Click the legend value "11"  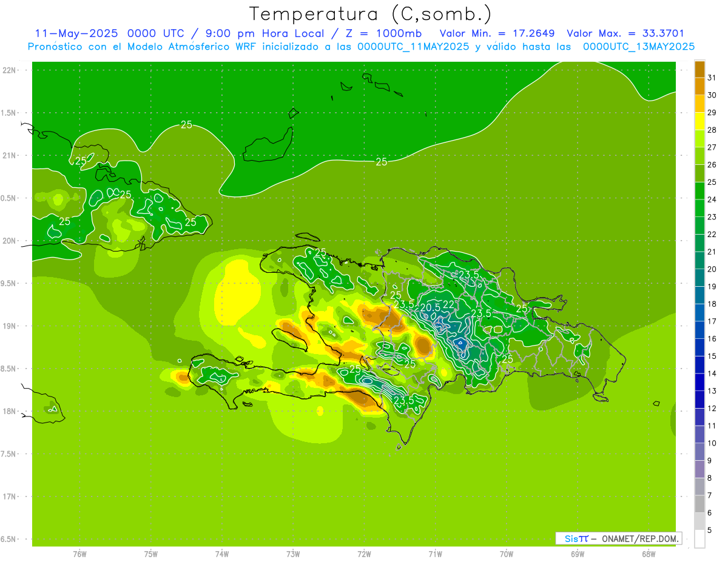pos(712,426)
